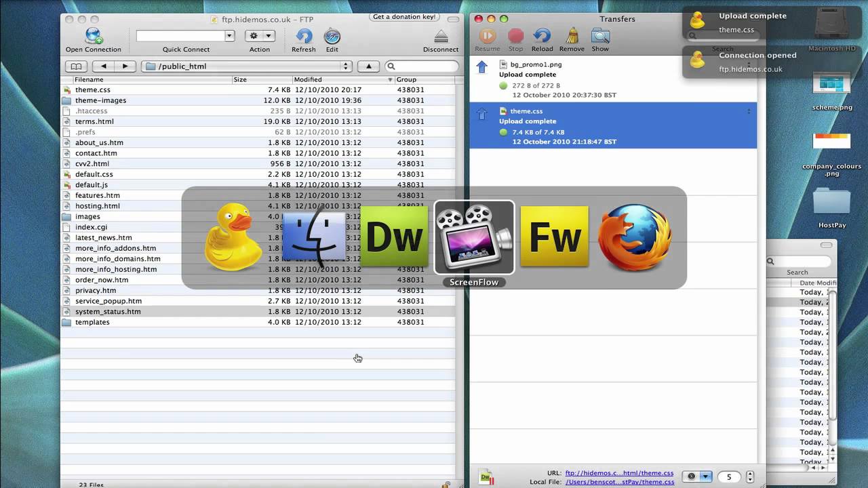Click the Stop icon in Transfers
868x488 pixels.
(x=516, y=36)
